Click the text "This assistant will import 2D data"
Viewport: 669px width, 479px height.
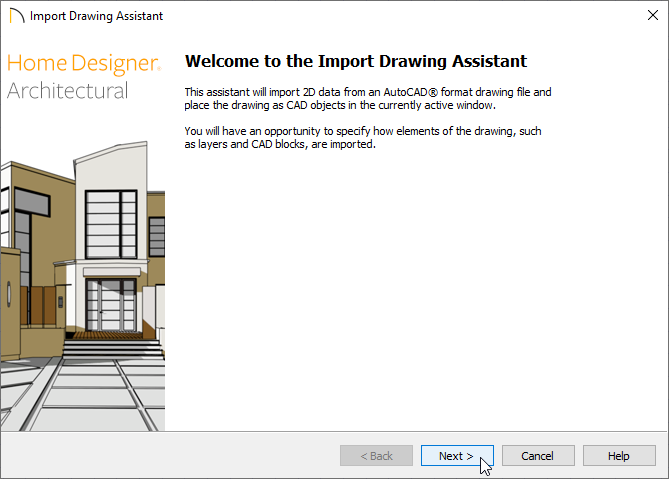pyautogui.click(x=263, y=92)
